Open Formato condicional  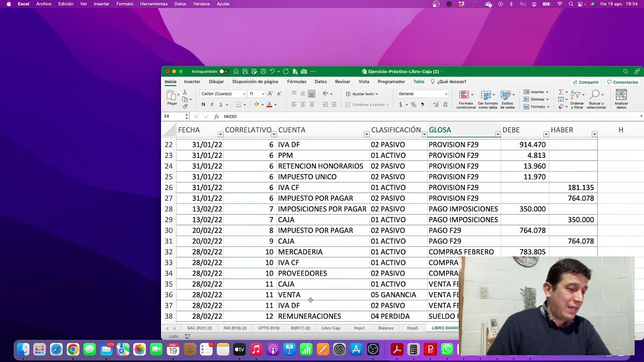466,100
